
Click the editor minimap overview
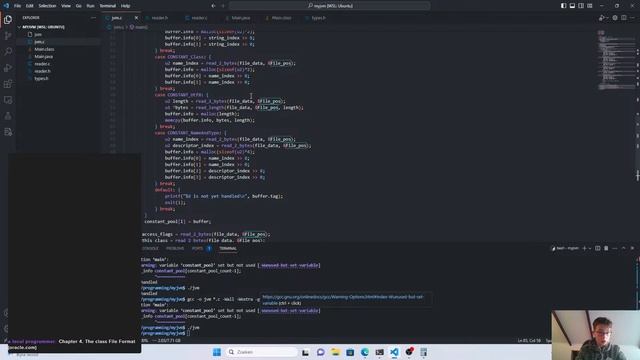point(616,59)
